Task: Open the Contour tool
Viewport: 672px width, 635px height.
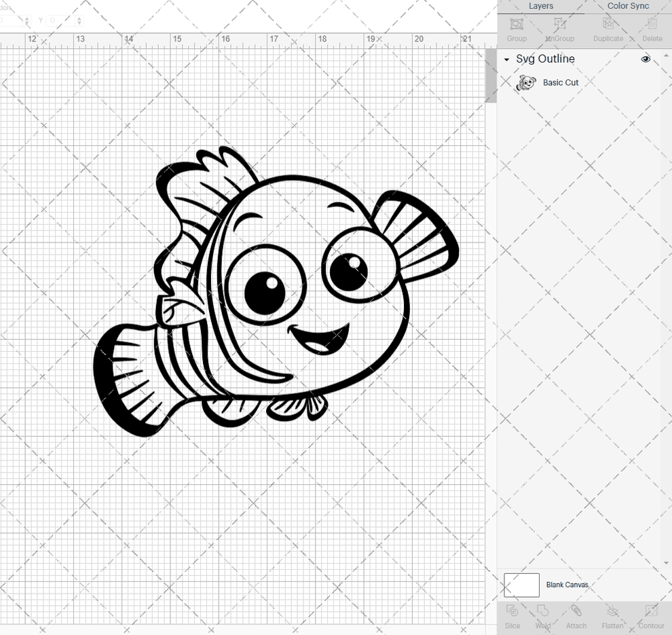Action: 651,617
